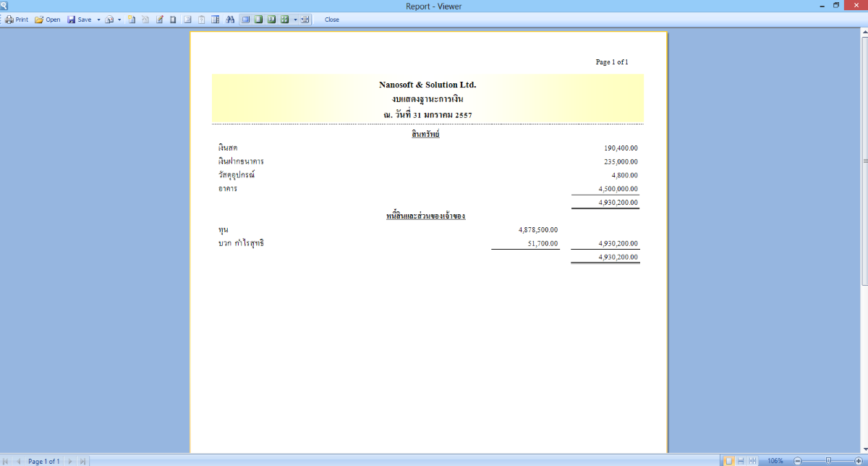Image resolution: width=868 pixels, height=466 pixels.
Task: Click the 190,400.00 cash amount
Action: [x=621, y=148]
